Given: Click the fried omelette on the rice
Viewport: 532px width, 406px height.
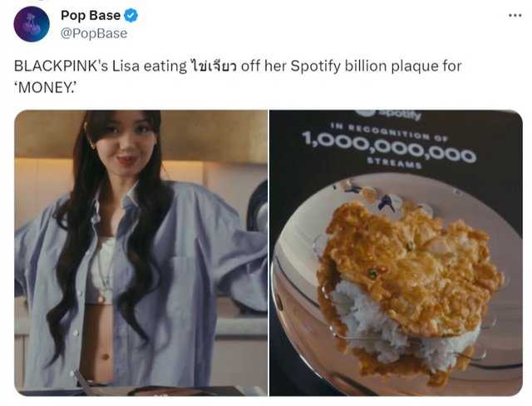Looking at the screenshot, I should coord(411,265).
